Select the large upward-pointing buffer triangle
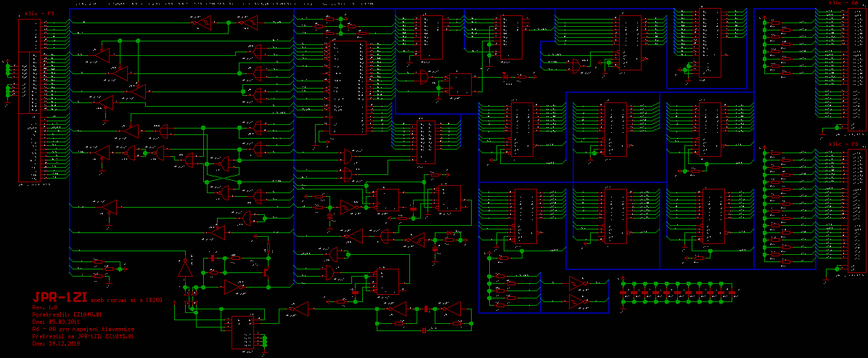The width and height of the screenshot is (868, 358). point(186,268)
